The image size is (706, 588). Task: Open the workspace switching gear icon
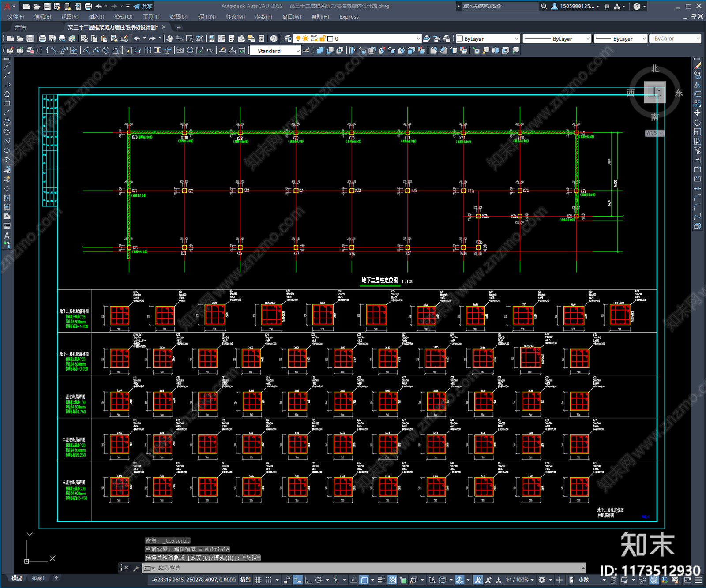coord(542,580)
